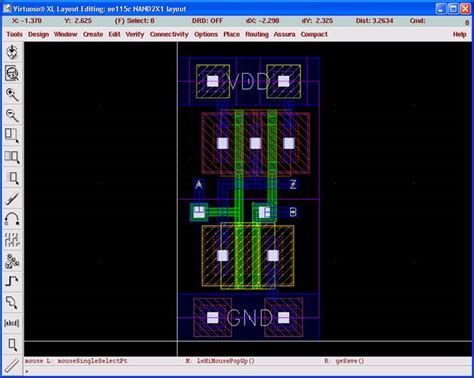474x378 pixels.
Task: Open the Design menu
Action: (38, 34)
